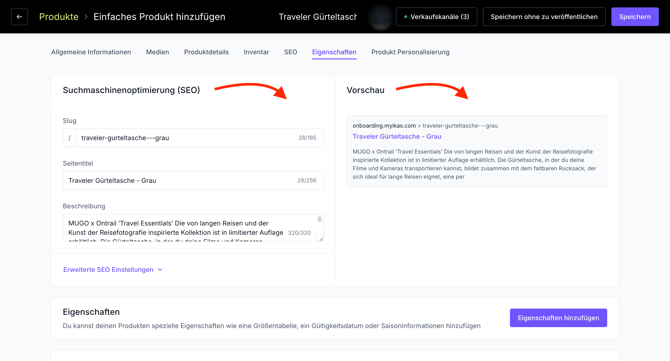This screenshot has height=361, width=670.
Task: Click the Beschreibung textarea scrollbar
Action: pyautogui.click(x=319, y=219)
